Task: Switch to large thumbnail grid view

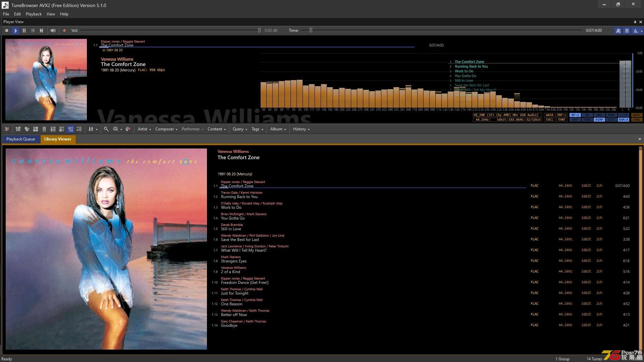Action: pyautogui.click(x=36, y=129)
